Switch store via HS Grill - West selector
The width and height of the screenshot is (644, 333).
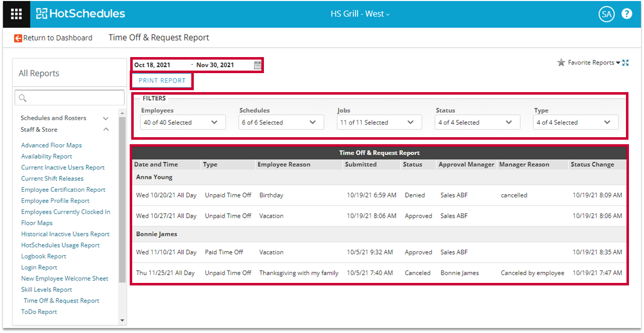360,14
